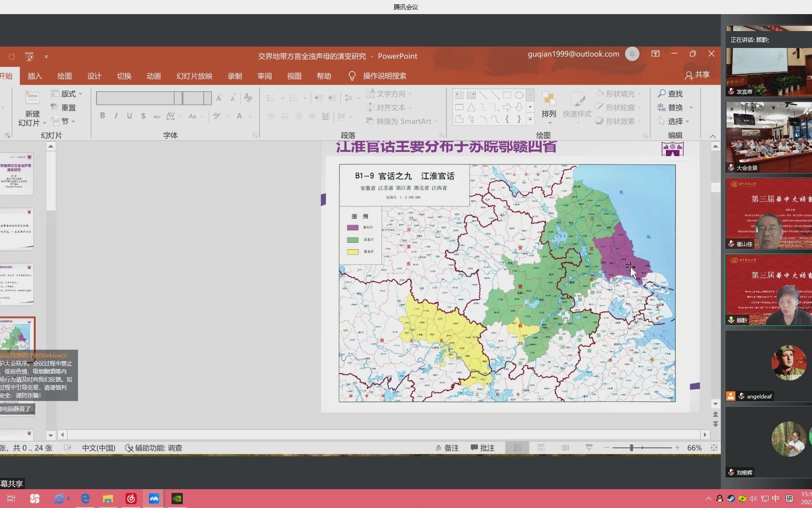Image resolution: width=812 pixels, height=508 pixels.
Task: Switch to Slide Sorter view icon
Action: pyautogui.click(x=541, y=448)
